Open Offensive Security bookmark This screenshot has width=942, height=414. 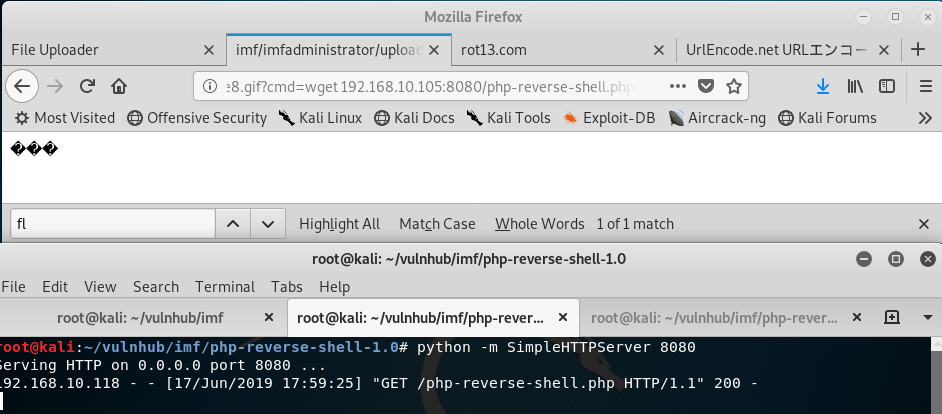[x=197, y=118]
